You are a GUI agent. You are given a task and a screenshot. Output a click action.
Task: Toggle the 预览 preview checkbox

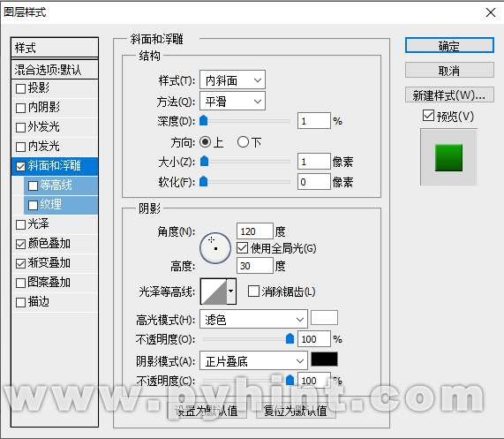click(428, 116)
